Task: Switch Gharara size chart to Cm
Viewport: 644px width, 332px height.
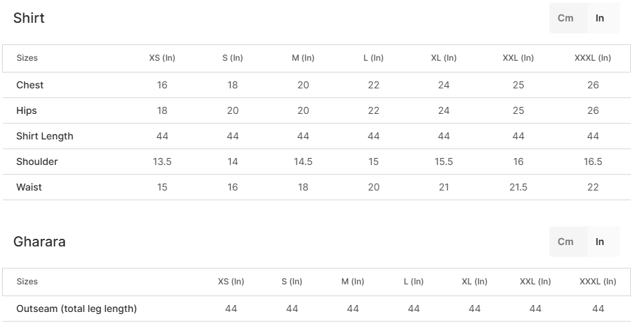Action: 565,242
